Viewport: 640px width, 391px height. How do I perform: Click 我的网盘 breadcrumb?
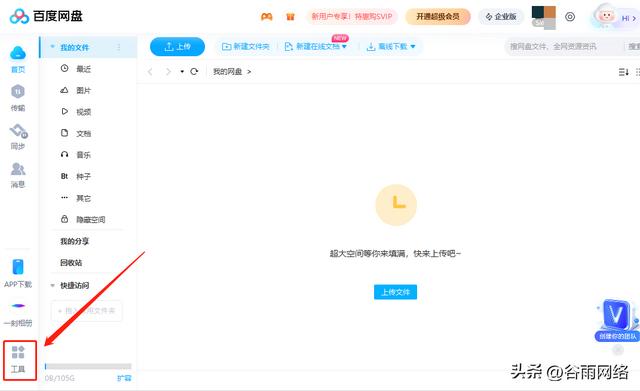(x=227, y=71)
